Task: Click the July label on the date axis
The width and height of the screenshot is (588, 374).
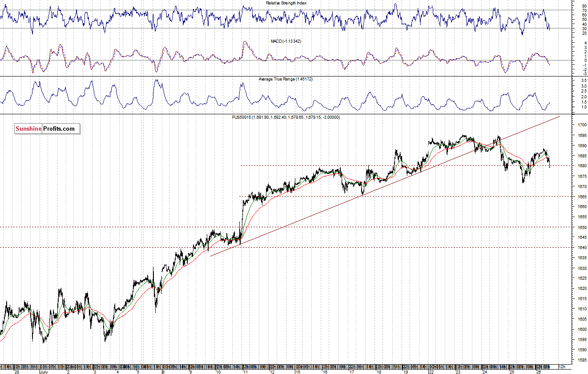Action: point(44,371)
